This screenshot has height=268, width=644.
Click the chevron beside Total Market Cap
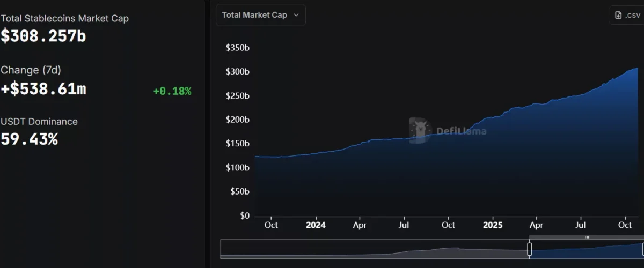pyautogui.click(x=296, y=15)
